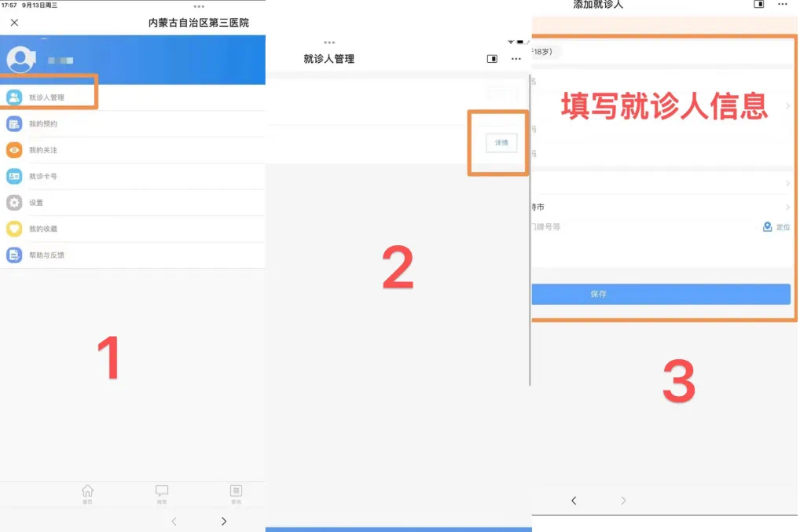Click the 就诊人管理 people icon

click(14, 97)
